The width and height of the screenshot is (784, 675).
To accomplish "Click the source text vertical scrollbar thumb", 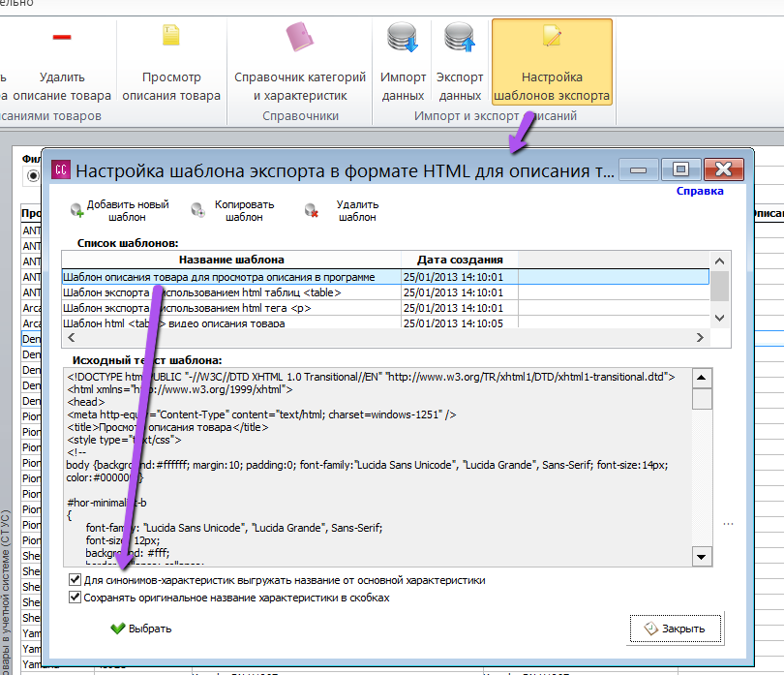I will 702,399.
